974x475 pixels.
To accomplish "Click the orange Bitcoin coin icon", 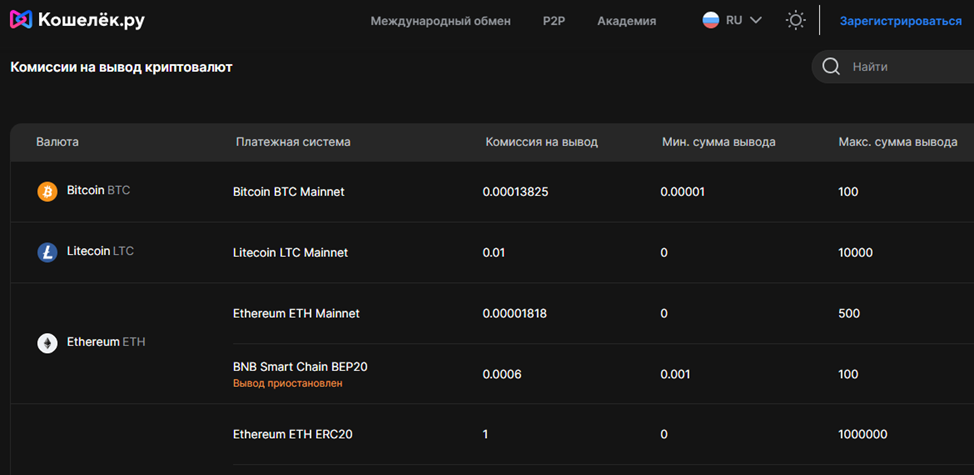I will [47, 192].
